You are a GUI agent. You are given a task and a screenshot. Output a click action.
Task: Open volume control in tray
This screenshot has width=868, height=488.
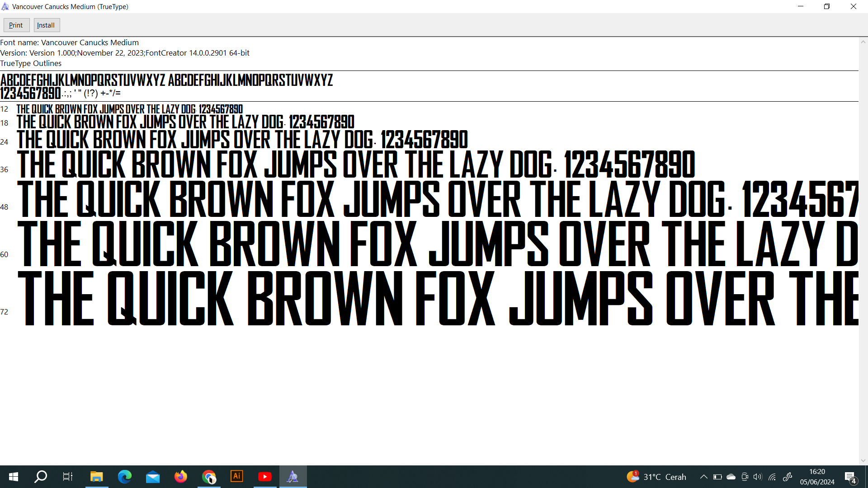coord(758,477)
